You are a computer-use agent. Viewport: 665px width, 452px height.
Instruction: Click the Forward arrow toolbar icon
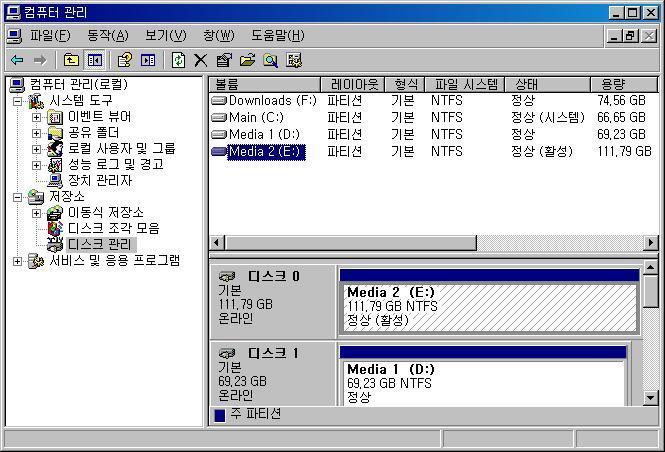point(40,60)
